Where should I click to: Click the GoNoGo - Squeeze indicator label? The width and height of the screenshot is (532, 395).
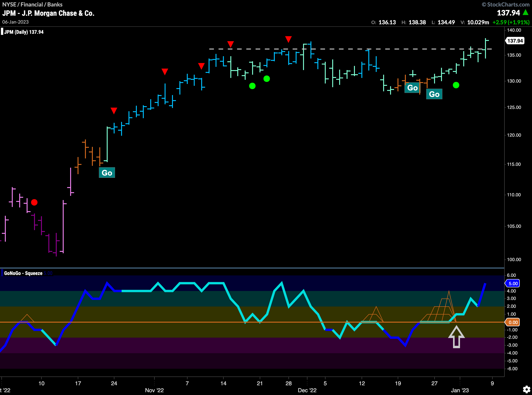pos(23,273)
